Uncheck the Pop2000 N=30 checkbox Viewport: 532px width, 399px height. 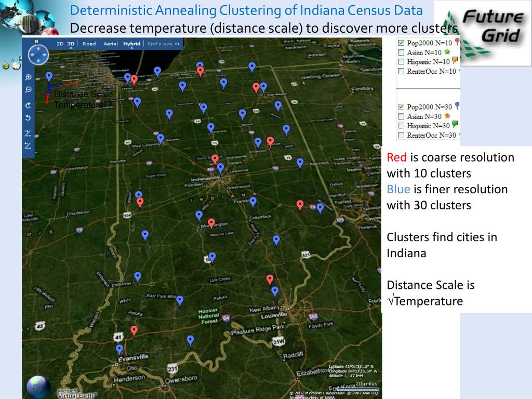pos(401,107)
